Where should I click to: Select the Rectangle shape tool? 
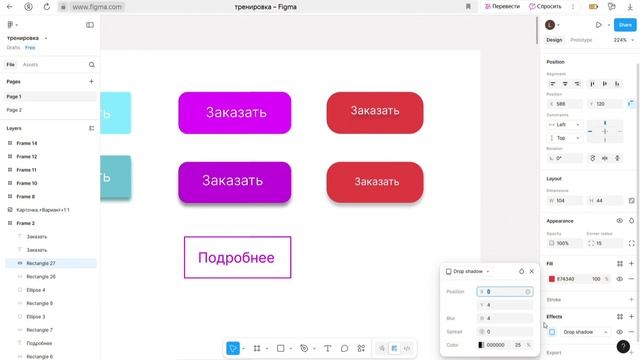(280, 348)
